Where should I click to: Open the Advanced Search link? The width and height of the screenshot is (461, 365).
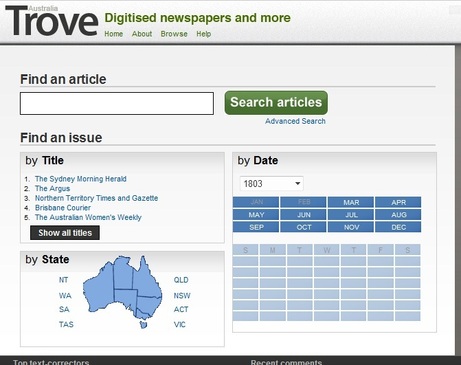click(295, 121)
